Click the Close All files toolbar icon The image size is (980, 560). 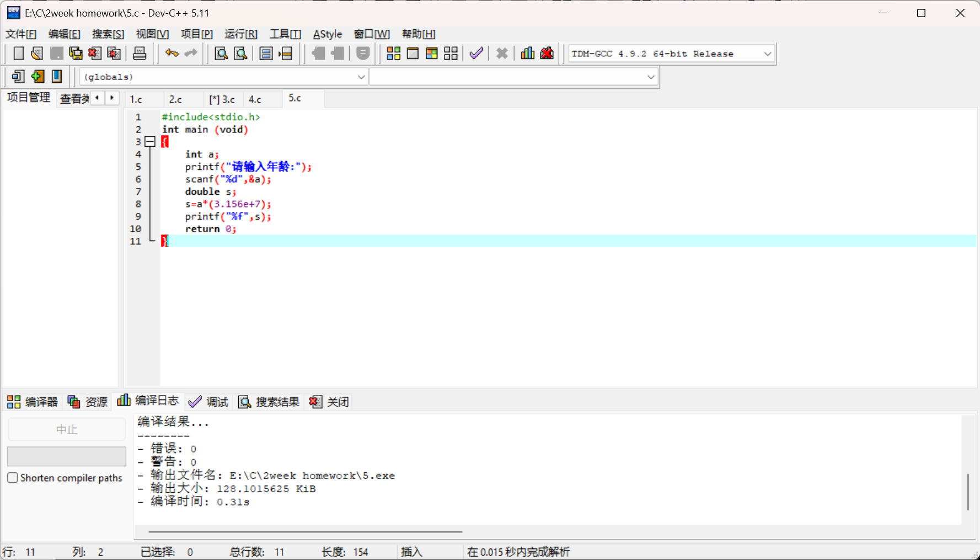pyautogui.click(x=114, y=54)
